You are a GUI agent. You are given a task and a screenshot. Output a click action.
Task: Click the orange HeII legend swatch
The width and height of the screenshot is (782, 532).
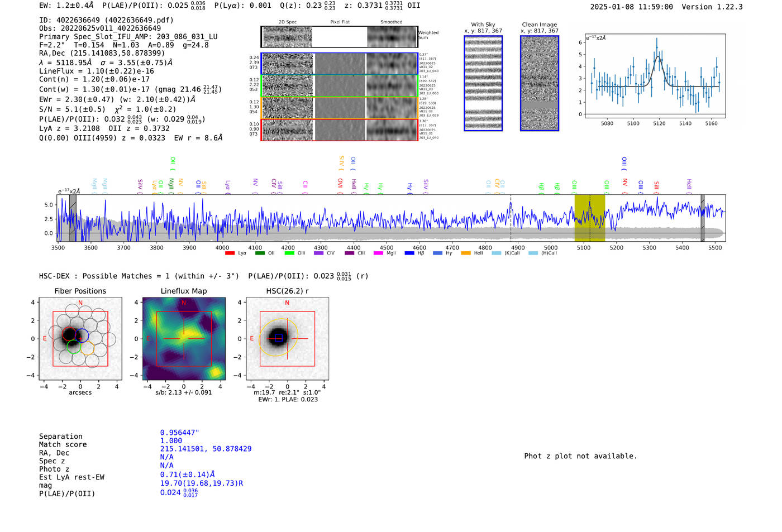coord(466,253)
